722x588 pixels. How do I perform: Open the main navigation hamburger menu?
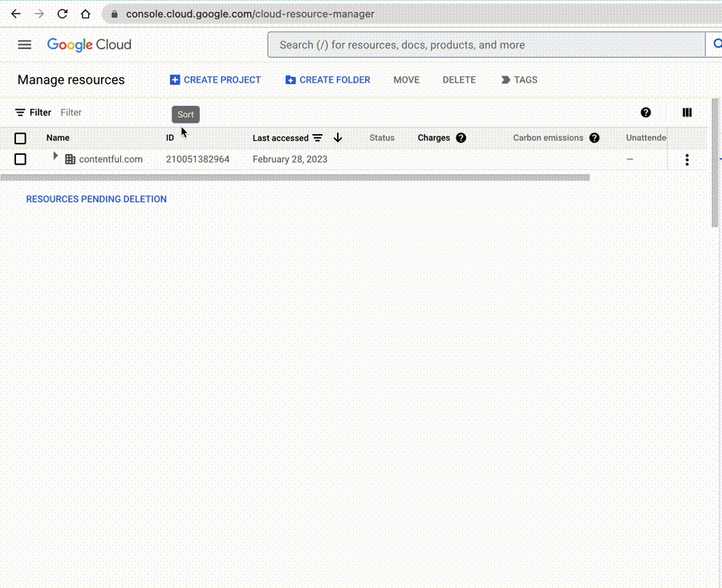click(24, 45)
